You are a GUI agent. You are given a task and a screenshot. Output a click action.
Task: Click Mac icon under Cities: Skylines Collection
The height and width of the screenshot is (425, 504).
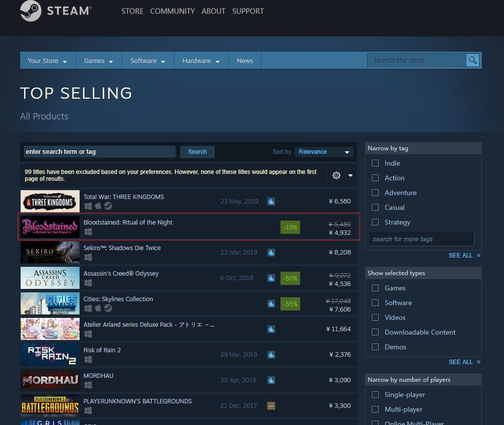tap(98, 308)
